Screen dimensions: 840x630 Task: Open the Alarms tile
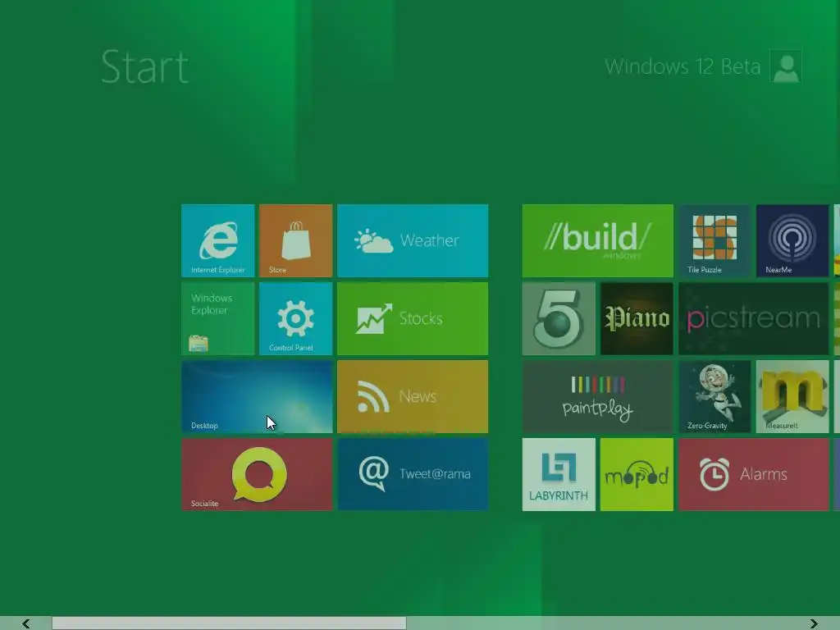pyautogui.click(x=754, y=475)
